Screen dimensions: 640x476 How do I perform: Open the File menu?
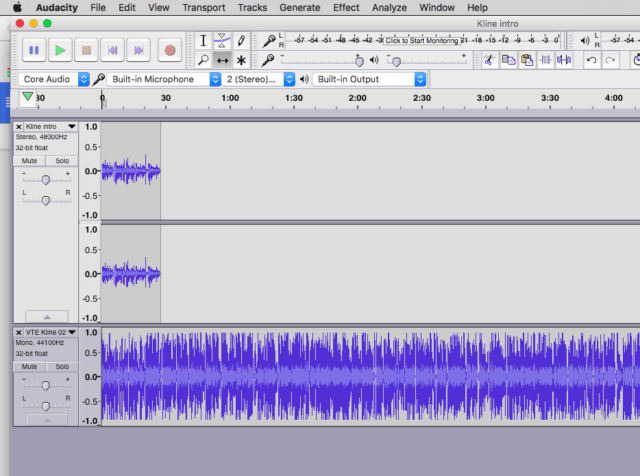(98, 8)
